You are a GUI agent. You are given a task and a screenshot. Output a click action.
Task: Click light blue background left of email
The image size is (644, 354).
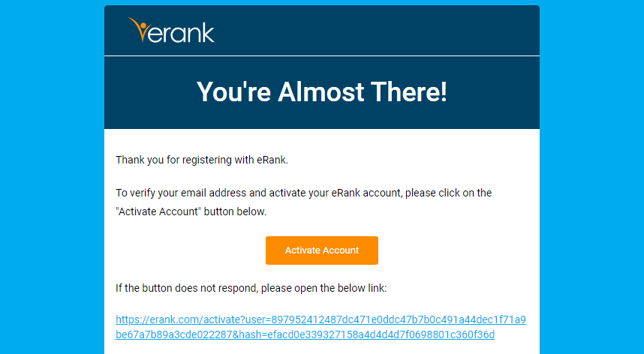click(x=52, y=177)
